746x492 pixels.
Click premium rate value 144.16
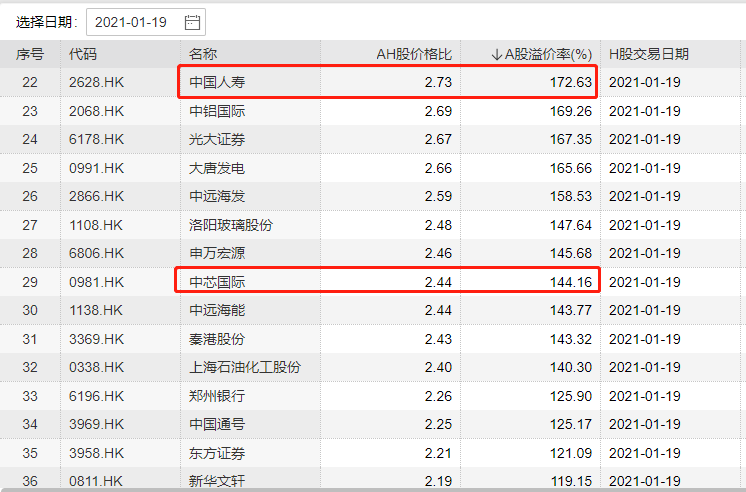(x=571, y=282)
